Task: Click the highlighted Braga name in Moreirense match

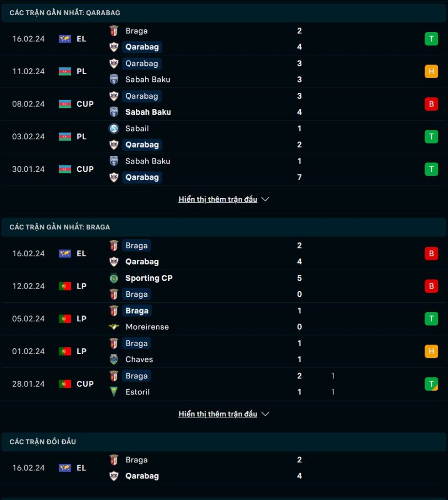Action: 137,311
